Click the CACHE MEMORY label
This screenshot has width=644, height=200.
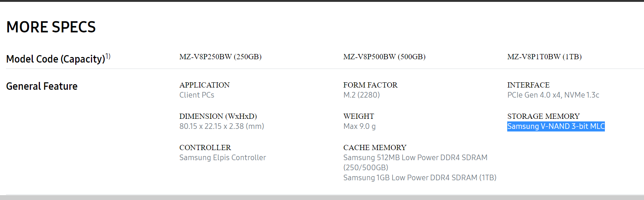pos(375,147)
